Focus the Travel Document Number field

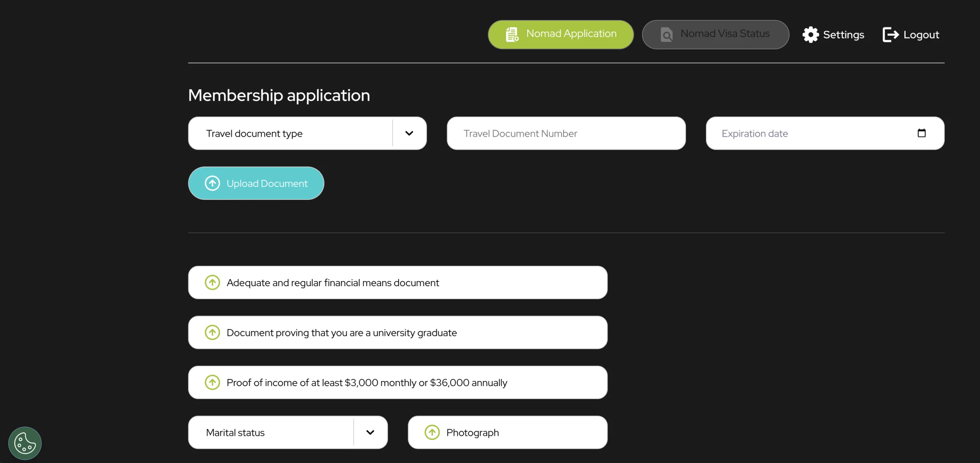(566, 133)
